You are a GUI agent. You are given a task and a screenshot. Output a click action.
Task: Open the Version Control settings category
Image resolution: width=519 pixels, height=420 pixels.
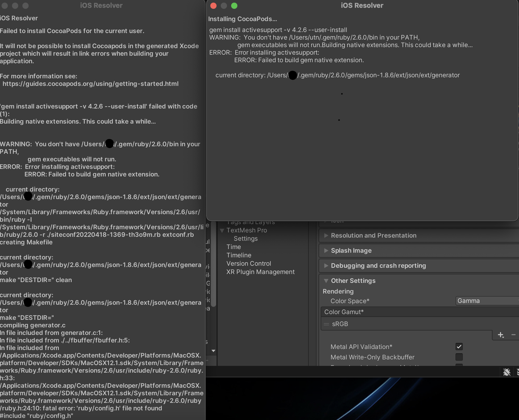click(249, 263)
